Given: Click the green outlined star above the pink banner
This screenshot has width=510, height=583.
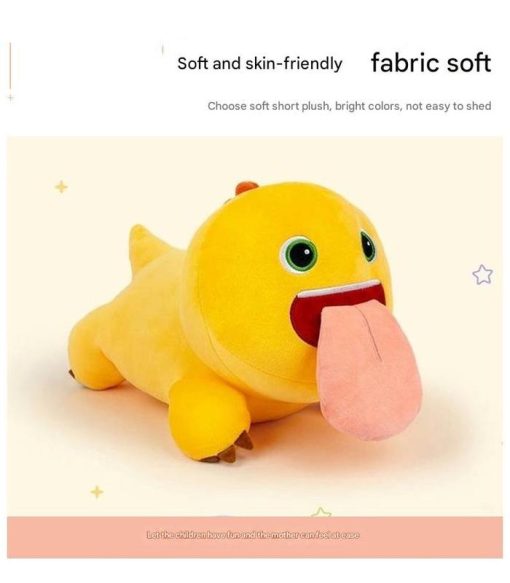Looking at the screenshot, I should (321, 512).
